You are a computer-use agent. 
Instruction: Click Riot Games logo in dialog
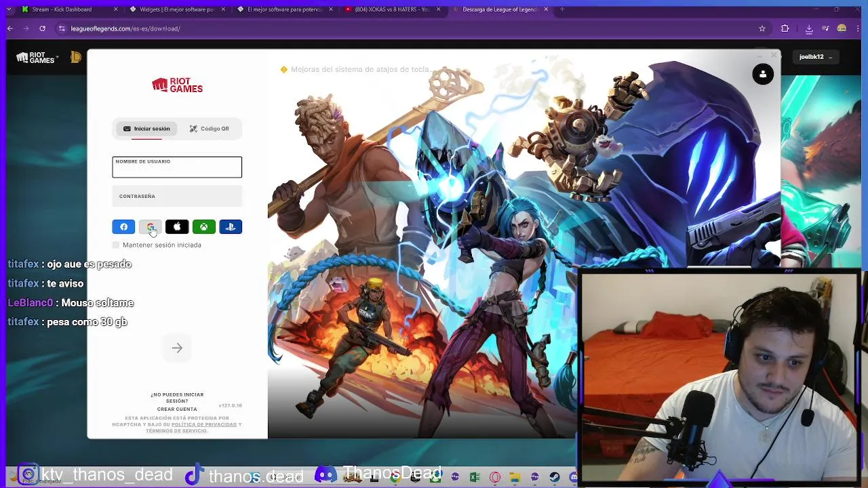177,85
